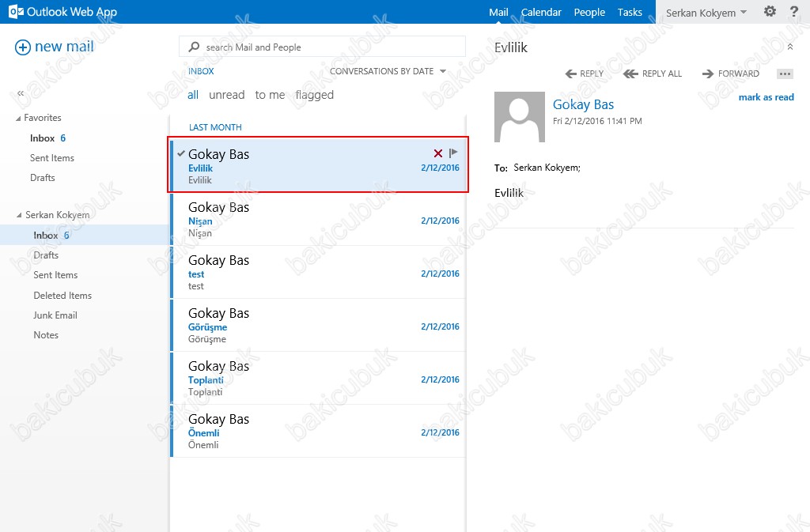Image resolution: width=810 pixels, height=532 pixels.
Task: Click the Reply All double-arrow icon
Action: click(630, 74)
